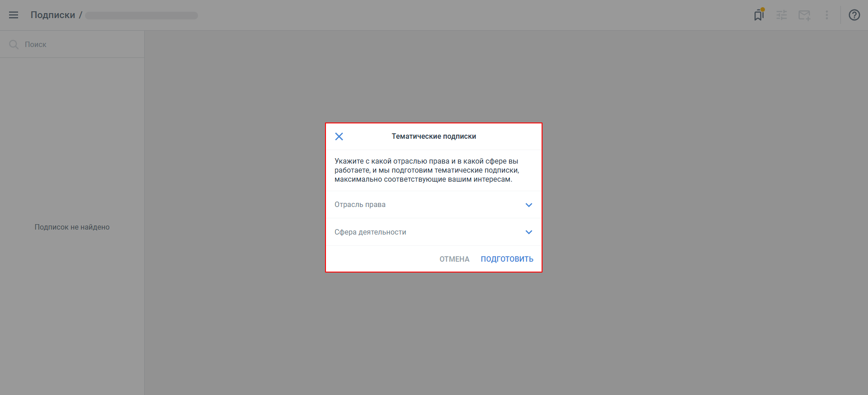Open the help question mark icon

click(854, 15)
